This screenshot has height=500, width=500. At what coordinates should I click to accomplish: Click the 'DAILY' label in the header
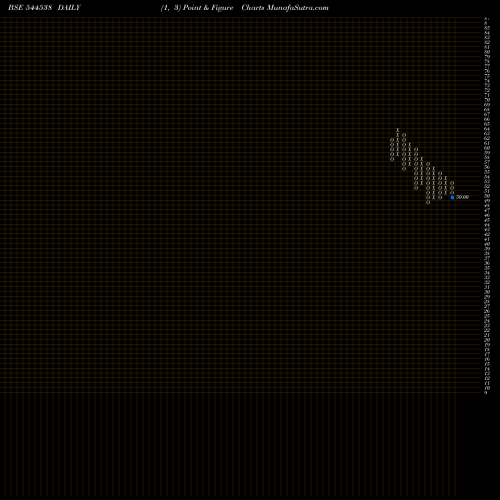69,8
